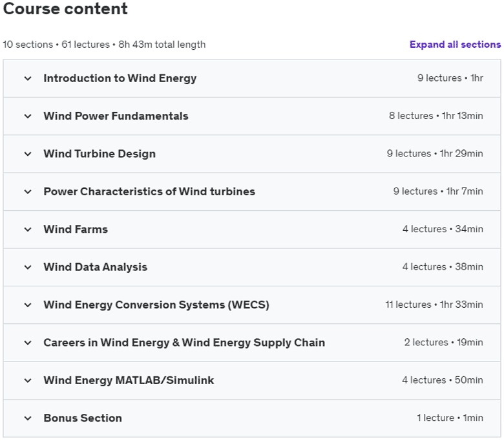Open the Introduction to Wind Energy section title

pos(120,78)
